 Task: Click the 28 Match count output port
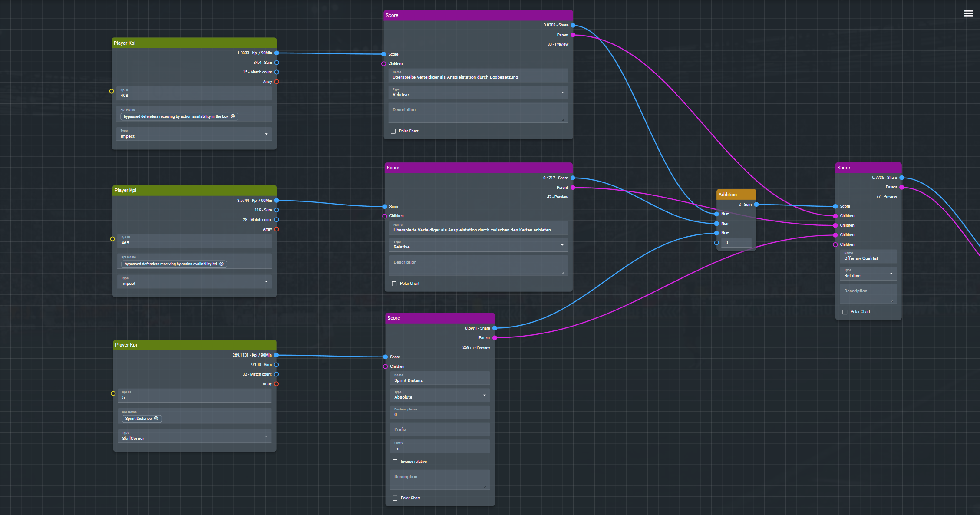(277, 220)
